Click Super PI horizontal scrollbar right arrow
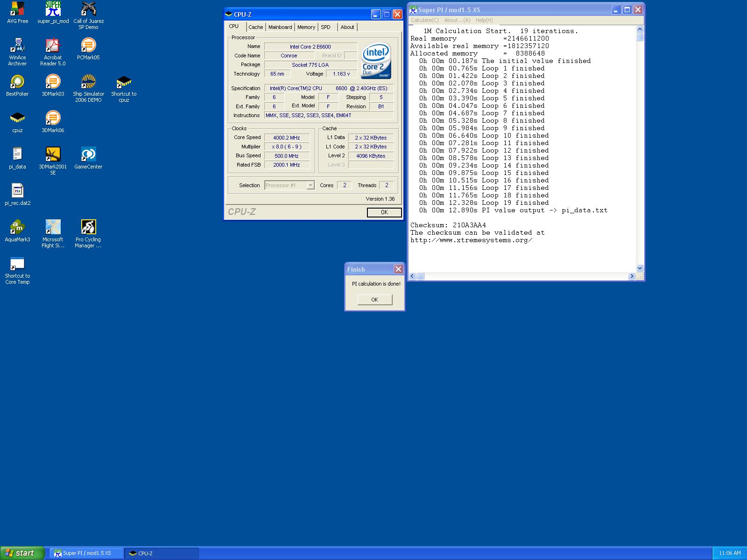 [632, 276]
